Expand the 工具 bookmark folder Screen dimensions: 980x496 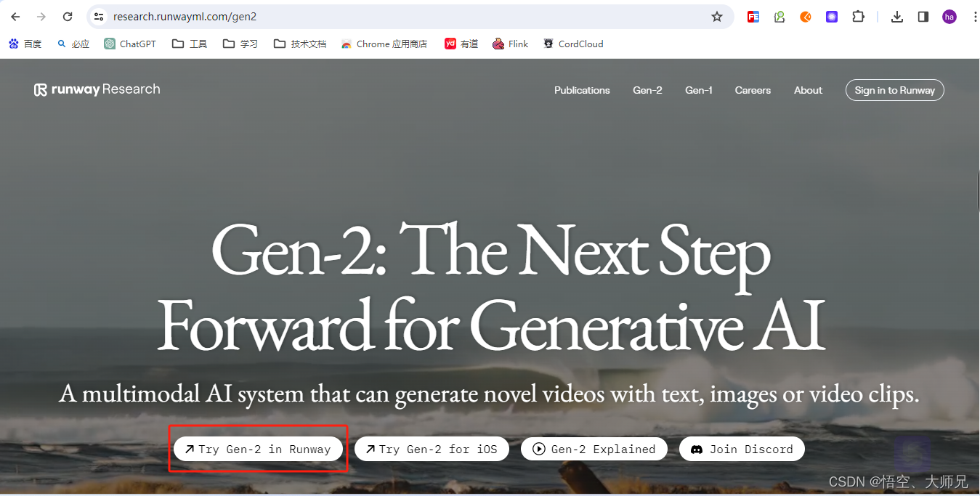pos(190,44)
